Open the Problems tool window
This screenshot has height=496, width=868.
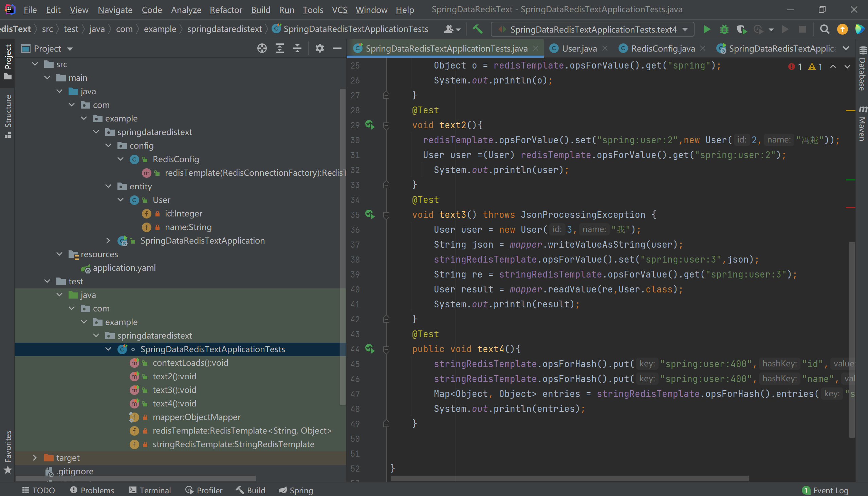click(92, 490)
